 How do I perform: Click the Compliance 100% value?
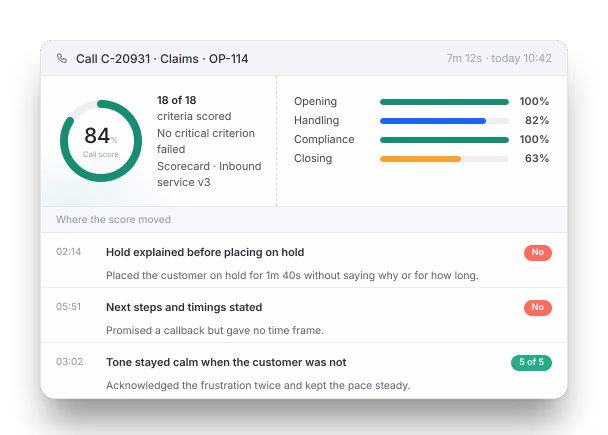tap(534, 139)
